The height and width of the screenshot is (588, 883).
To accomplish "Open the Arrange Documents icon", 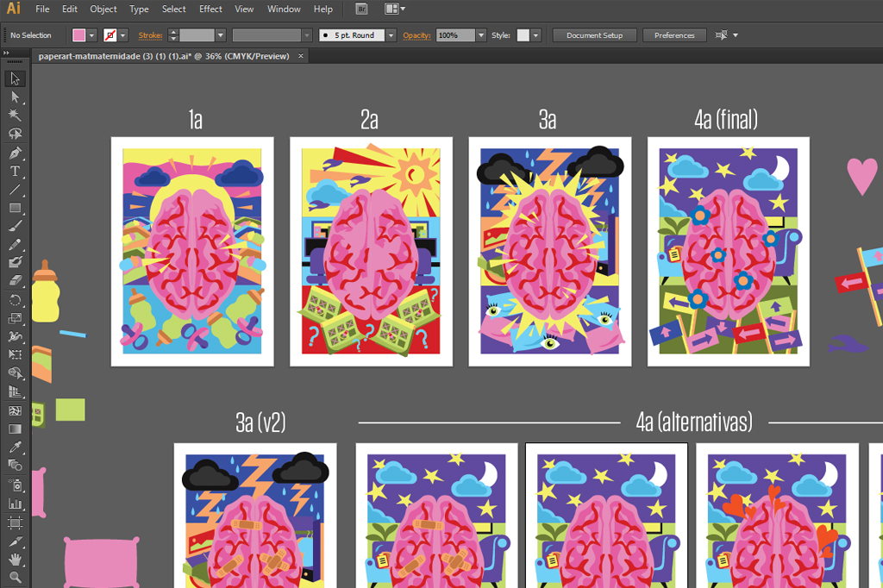I will 391,9.
